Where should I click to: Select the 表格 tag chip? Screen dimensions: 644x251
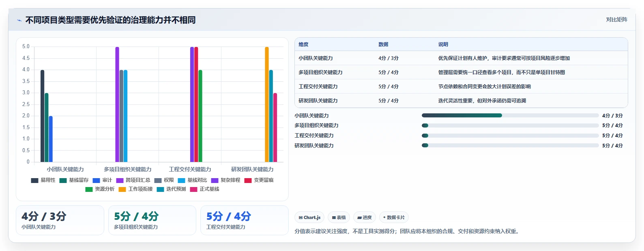339,217
